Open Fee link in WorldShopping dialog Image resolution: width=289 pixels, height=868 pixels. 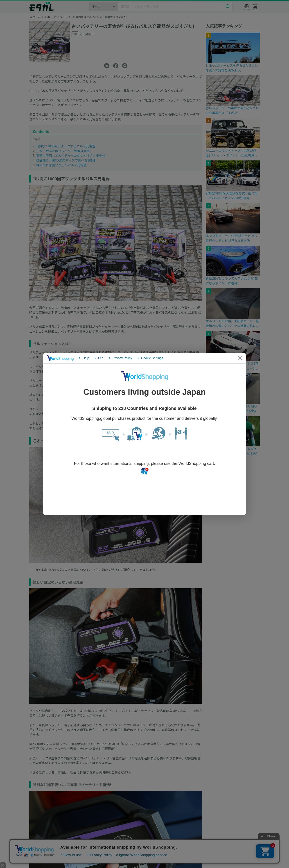(x=99, y=358)
